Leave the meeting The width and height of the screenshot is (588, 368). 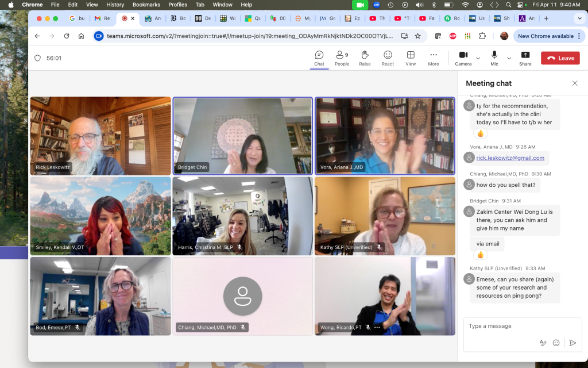[x=560, y=58]
